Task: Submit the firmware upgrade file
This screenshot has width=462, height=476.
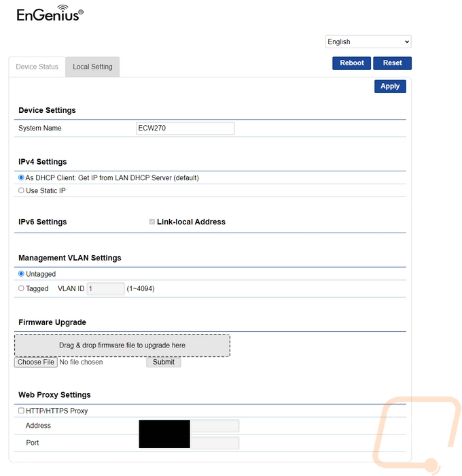Action: [x=163, y=362]
